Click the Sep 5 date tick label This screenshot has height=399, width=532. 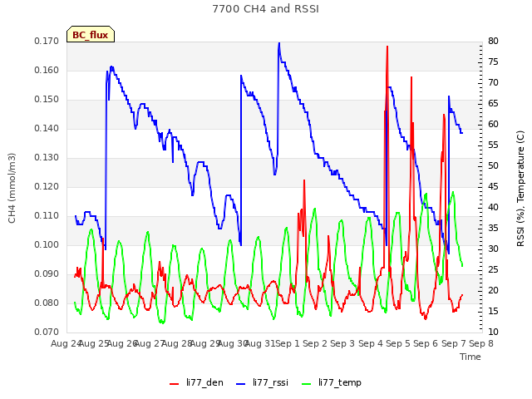pyautogui.click(x=398, y=343)
